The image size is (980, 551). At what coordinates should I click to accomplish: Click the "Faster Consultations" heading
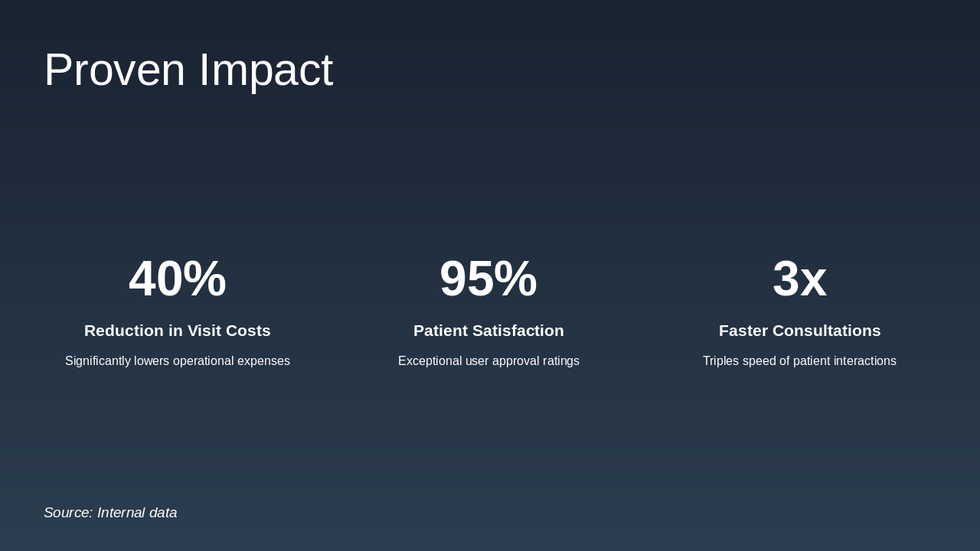coord(799,331)
